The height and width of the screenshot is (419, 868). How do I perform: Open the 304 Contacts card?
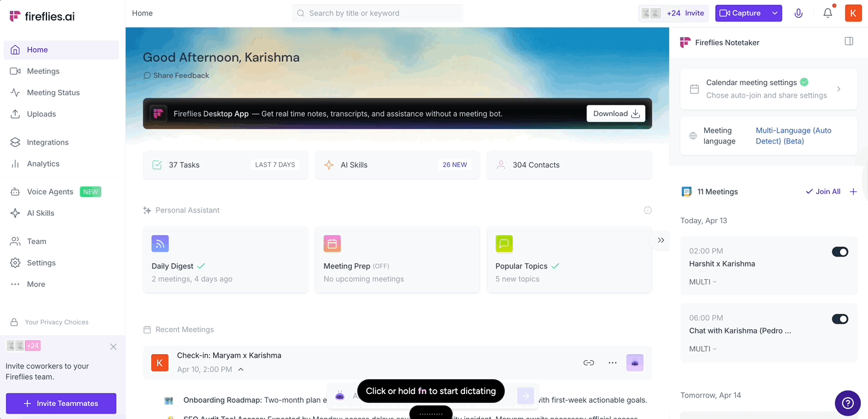point(569,165)
